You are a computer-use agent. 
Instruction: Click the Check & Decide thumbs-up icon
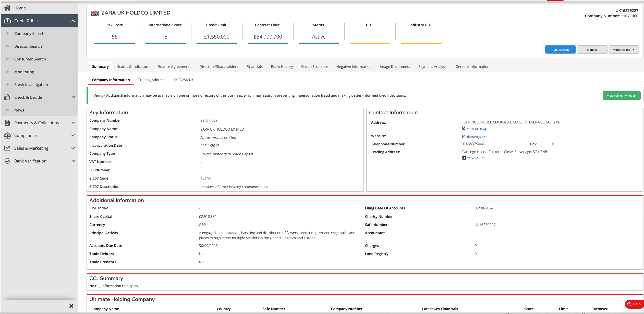pos(7,97)
